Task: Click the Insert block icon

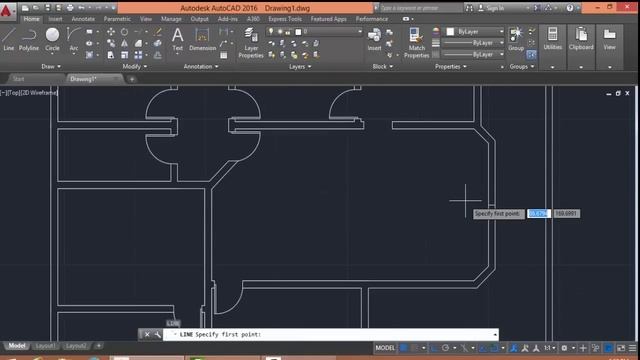Action: [x=374, y=39]
